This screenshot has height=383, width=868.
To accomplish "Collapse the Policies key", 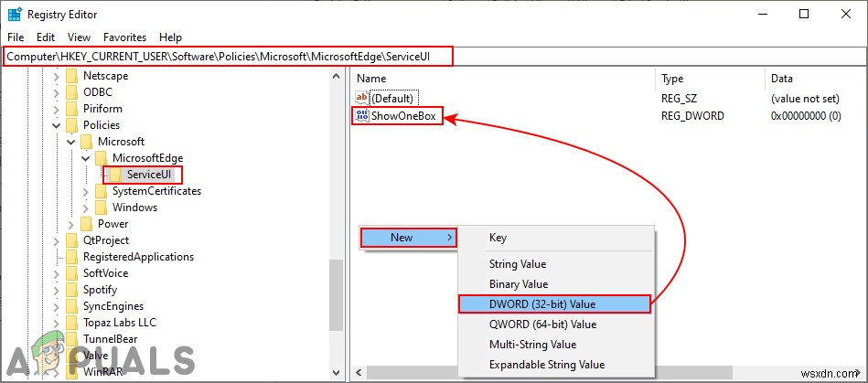I will (x=57, y=125).
